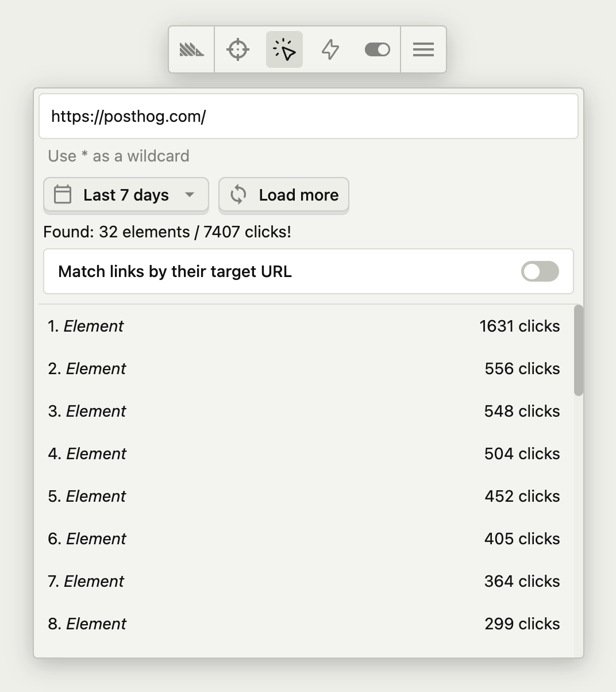
Task: Open Feature Flags via the toggle icon
Action: (376, 49)
